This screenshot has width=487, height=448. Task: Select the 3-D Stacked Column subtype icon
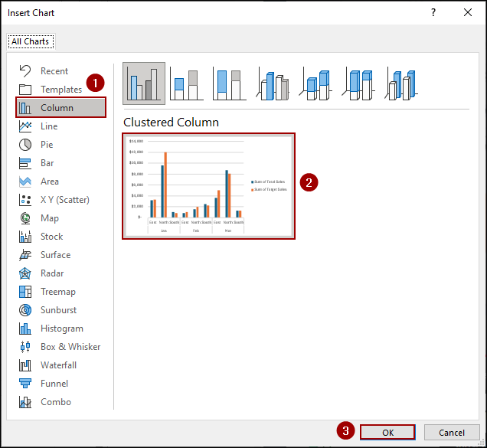tap(315, 83)
